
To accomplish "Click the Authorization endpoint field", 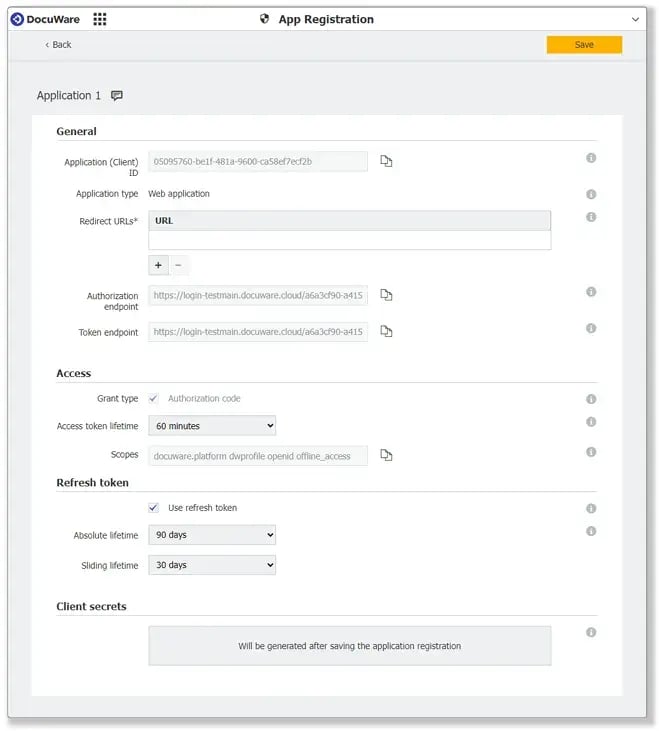I will [258, 295].
